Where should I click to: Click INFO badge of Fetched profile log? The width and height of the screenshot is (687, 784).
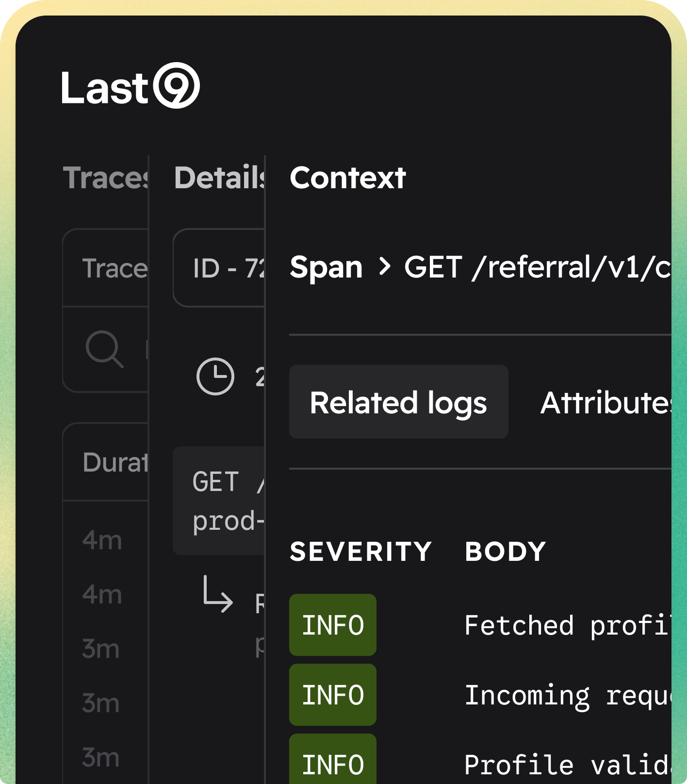tap(333, 625)
